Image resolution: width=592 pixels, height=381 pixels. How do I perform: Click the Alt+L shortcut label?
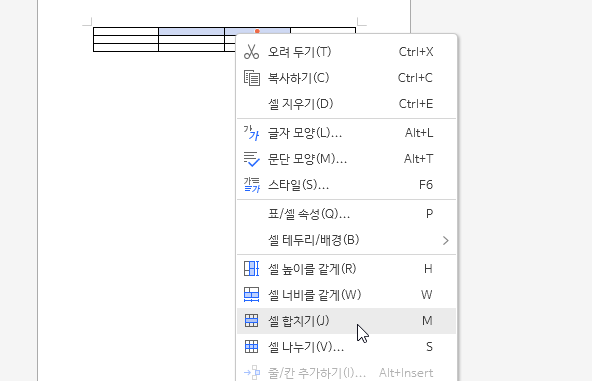coord(419,133)
